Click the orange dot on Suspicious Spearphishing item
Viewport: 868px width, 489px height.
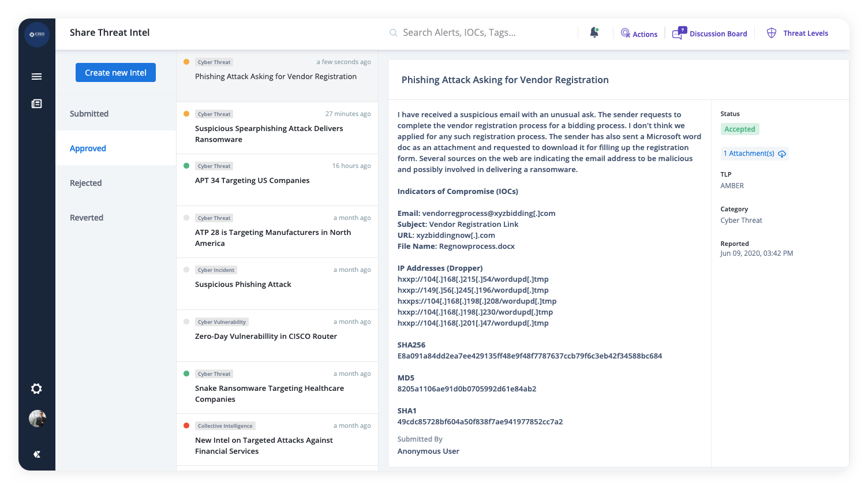click(x=186, y=114)
